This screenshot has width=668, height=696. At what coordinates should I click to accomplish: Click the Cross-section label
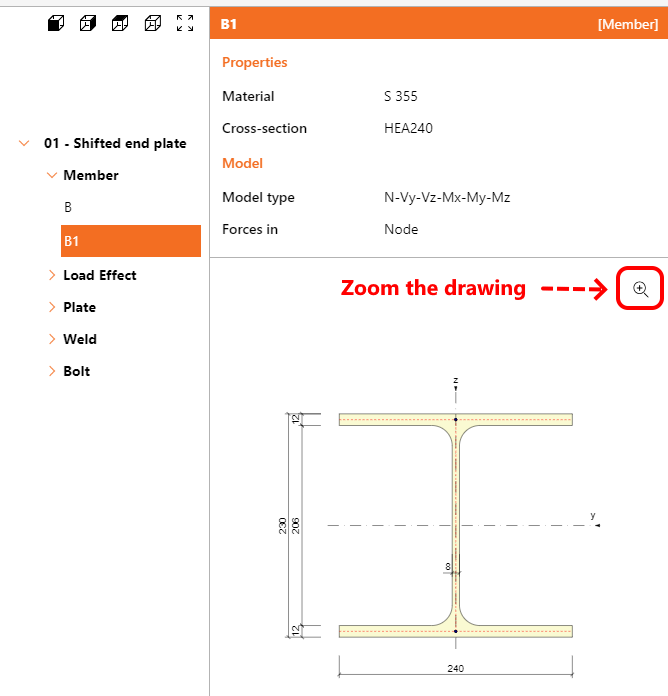265,128
